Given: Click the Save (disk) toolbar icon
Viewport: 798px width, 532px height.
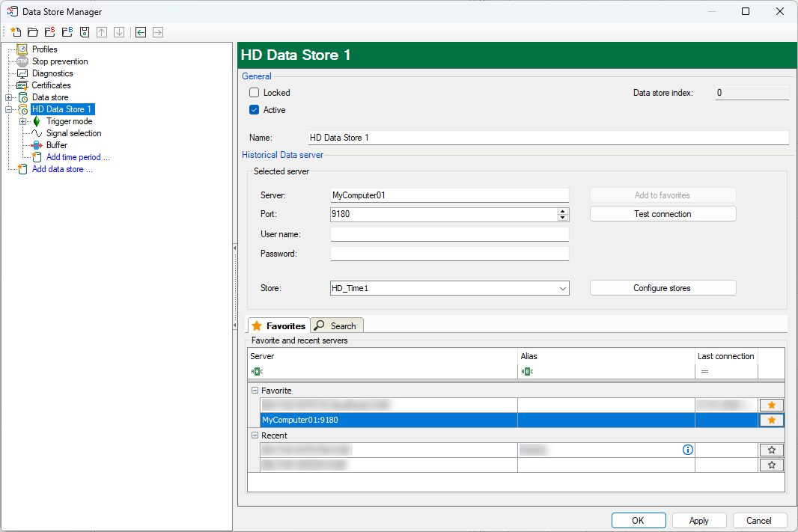Looking at the screenshot, I should coord(84,32).
